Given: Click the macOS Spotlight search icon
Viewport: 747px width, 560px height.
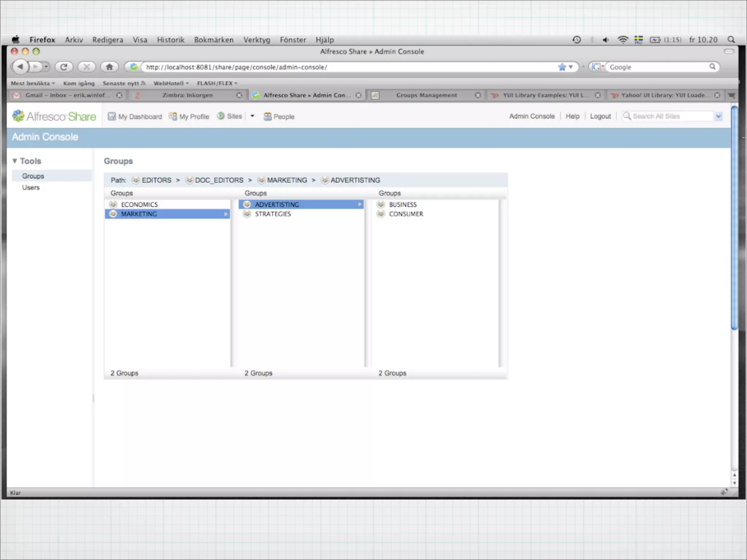Looking at the screenshot, I should (731, 40).
